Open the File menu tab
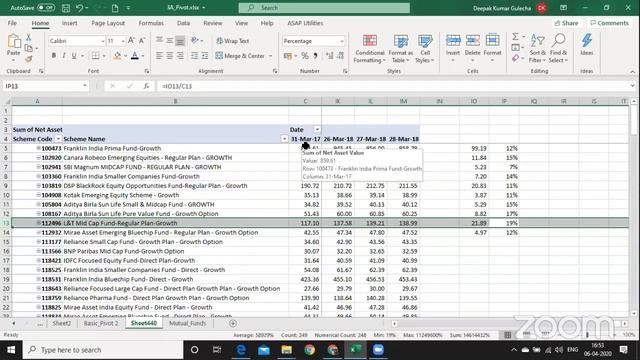Image resolution: width=640 pixels, height=360 pixels. 12,23
